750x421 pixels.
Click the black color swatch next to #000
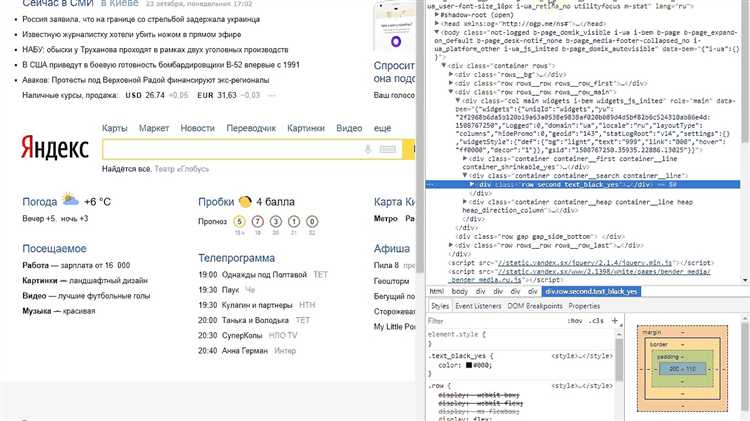469,365
